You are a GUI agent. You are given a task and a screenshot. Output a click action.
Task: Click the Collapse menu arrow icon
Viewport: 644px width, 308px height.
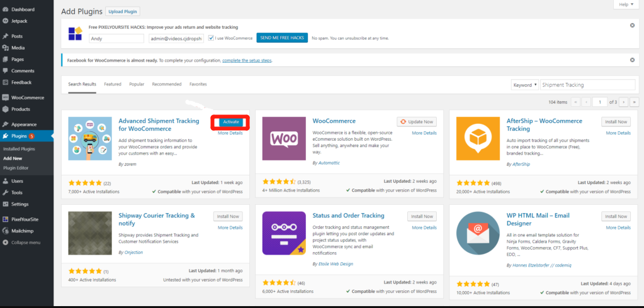(5, 243)
